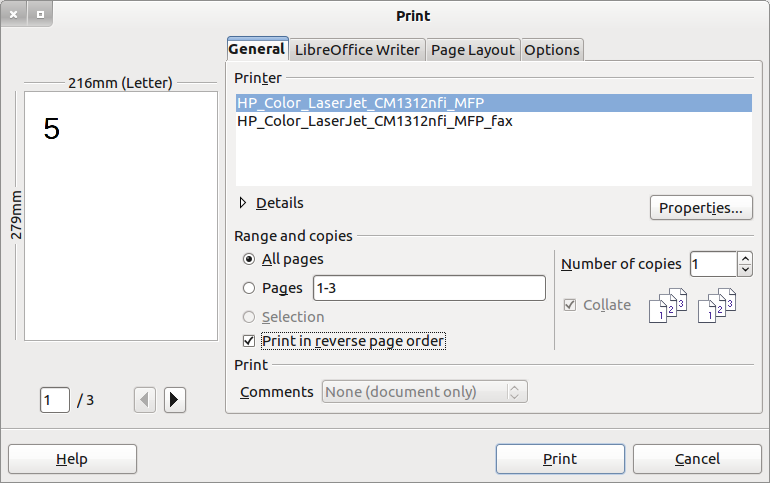770x483 pixels.
Task: Select the Pages range radio button
Action: click(250, 288)
